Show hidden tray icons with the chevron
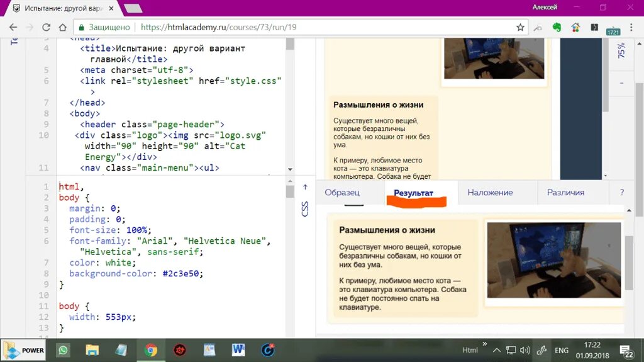Screen dimensions: 644x362 [497, 351]
